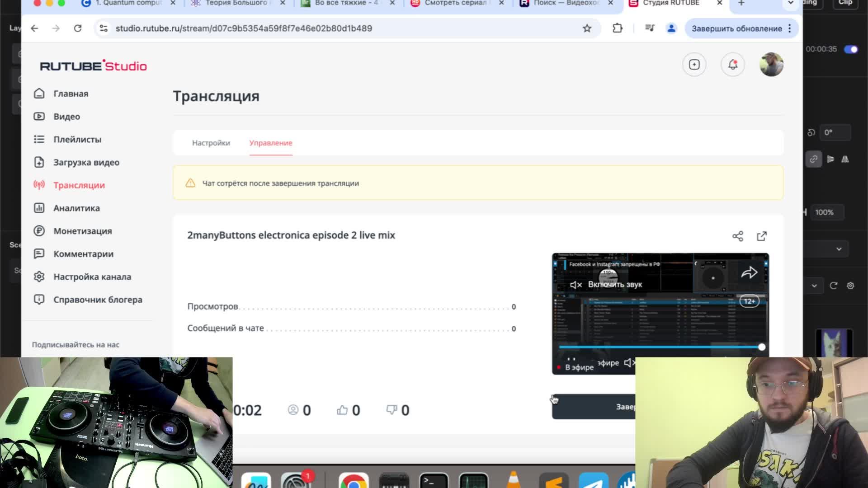Click share arrow in video preview
Image resolution: width=868 pixels, height=488 pixels.
tap(749, 272)
